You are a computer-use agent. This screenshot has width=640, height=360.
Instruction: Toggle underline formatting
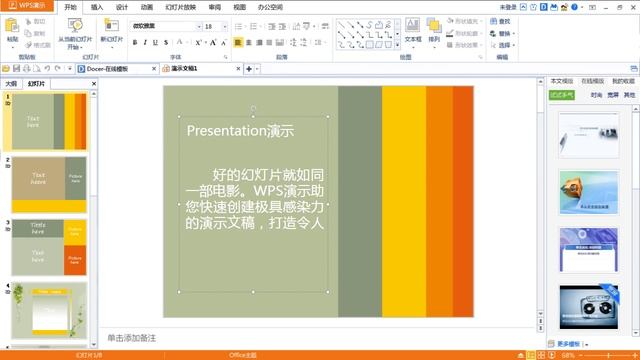[155, 42]
